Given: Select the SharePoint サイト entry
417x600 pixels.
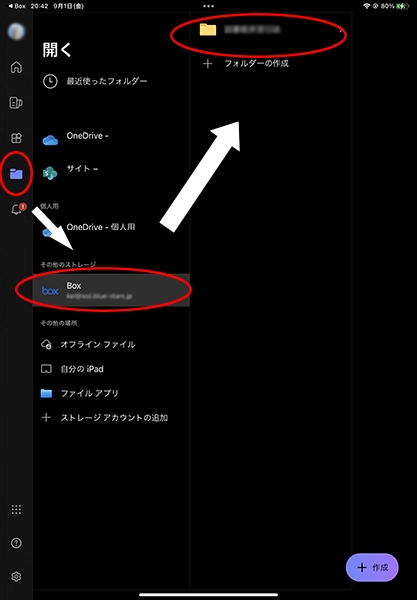Looking at the screenshot, I should 111,171.
